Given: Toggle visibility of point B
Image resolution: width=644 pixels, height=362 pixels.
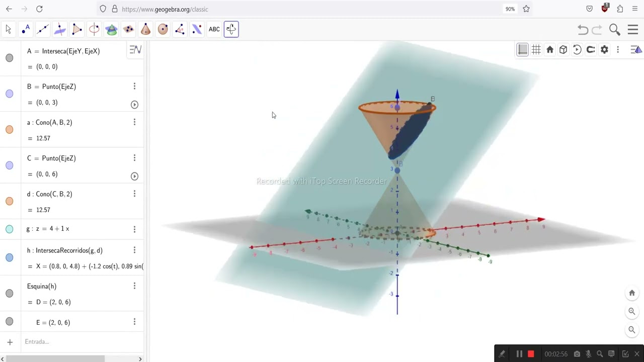Looking at the screenshot, I should (x=10, y=94).
